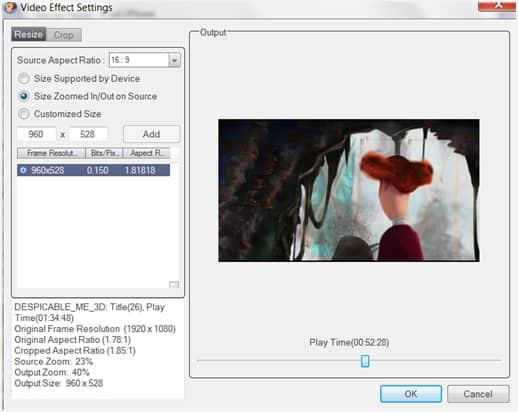Click the height field showing 528
The width and height of the screenshot is (518, 412).
click(88, 134)
